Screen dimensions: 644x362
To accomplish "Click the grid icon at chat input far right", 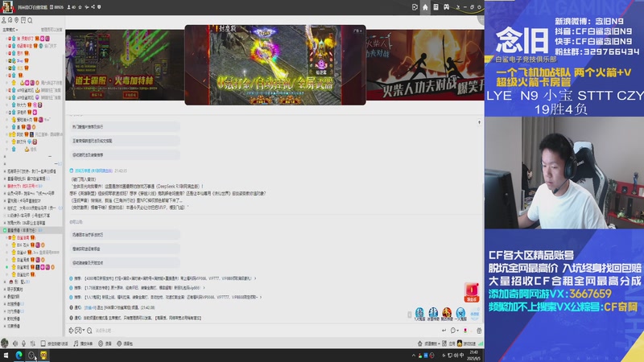I will 479,331.
